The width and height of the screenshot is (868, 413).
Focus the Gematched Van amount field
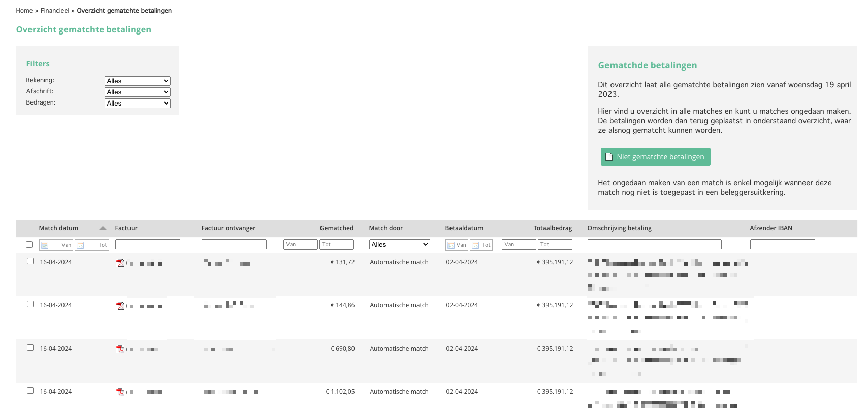[x=301, y=245]
